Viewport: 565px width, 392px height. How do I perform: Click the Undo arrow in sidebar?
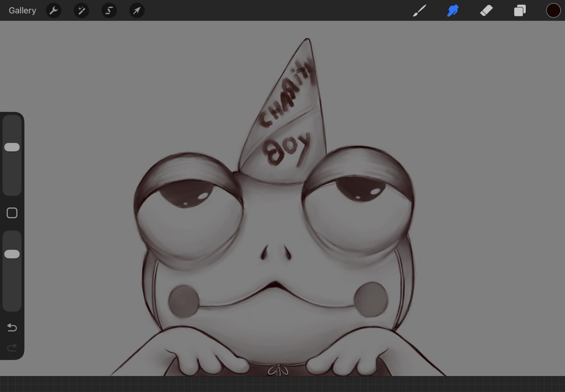pos(12,327)
